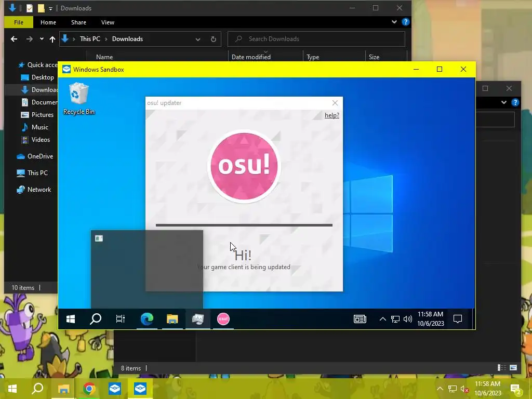The height and width of the screenshot is (399, 532).
Task: Go back in Downloads Explorer
Action: click(x=14, y=39)
